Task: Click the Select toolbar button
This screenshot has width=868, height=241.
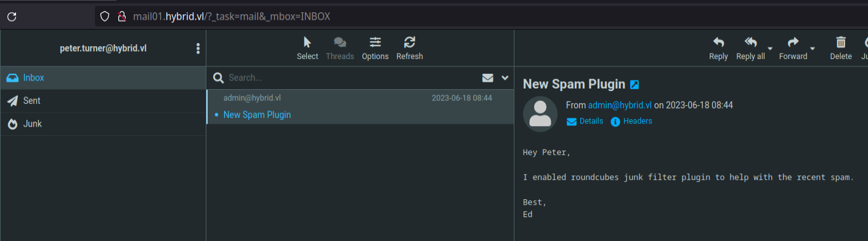Action: [x=307, y=49]
